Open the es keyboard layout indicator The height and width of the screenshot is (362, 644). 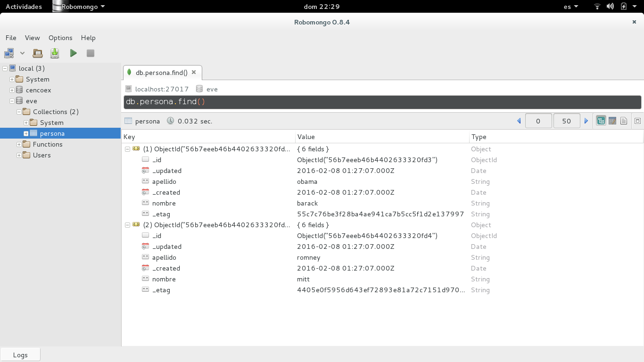point(571,7)
